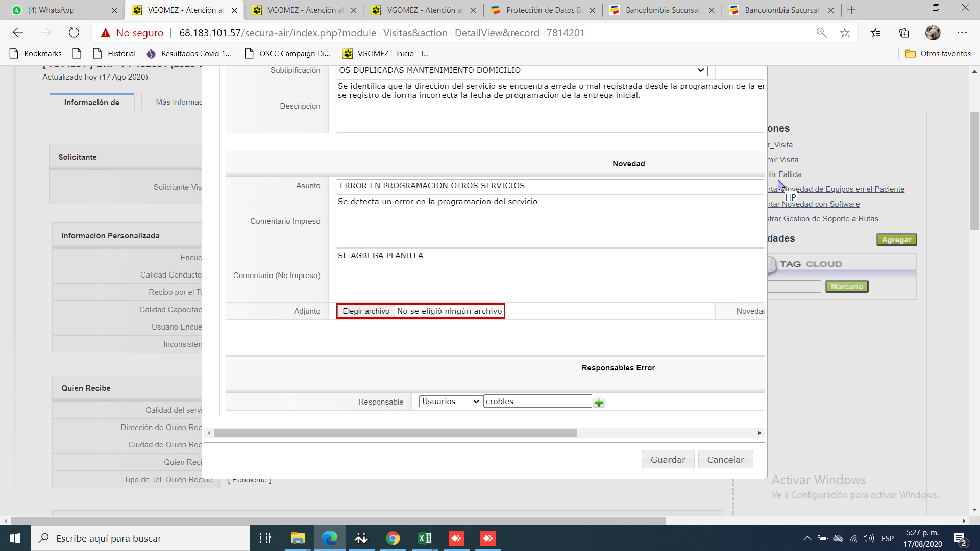Open Excel from the taskbar
This screenshot has width=980, height=551.
[x=425, y=538]
